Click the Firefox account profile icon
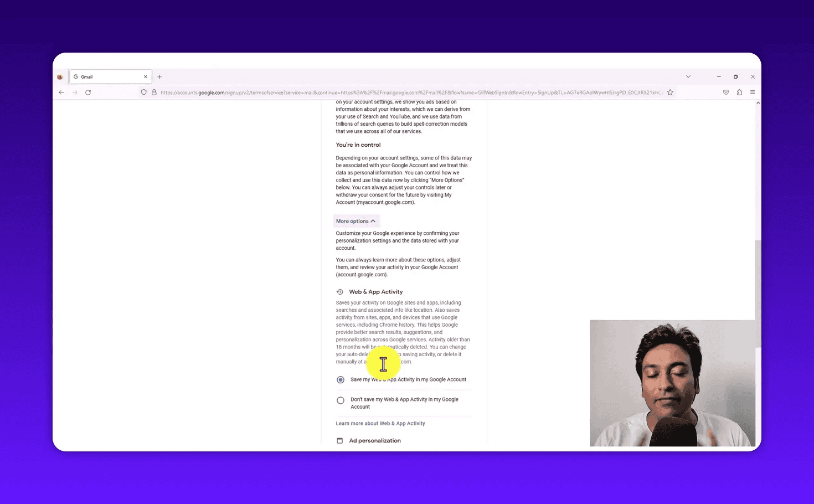 [x=60, y=76]
